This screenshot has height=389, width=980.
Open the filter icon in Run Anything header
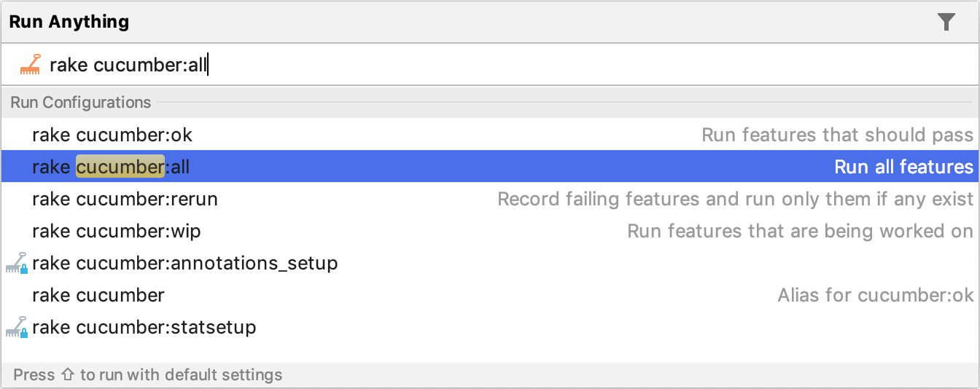click(946, 22)
